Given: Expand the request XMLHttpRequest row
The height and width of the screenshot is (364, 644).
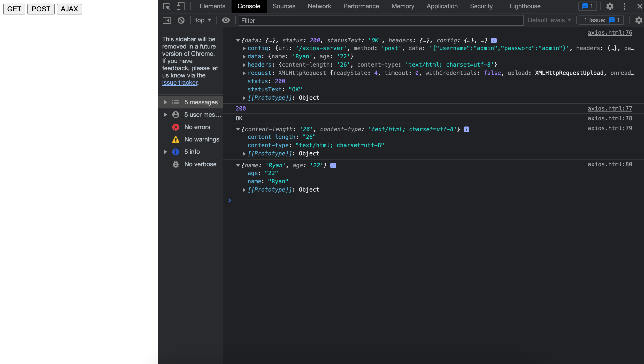Looking at the screenshot, I should pyautogui.click(x=244, y=73).
